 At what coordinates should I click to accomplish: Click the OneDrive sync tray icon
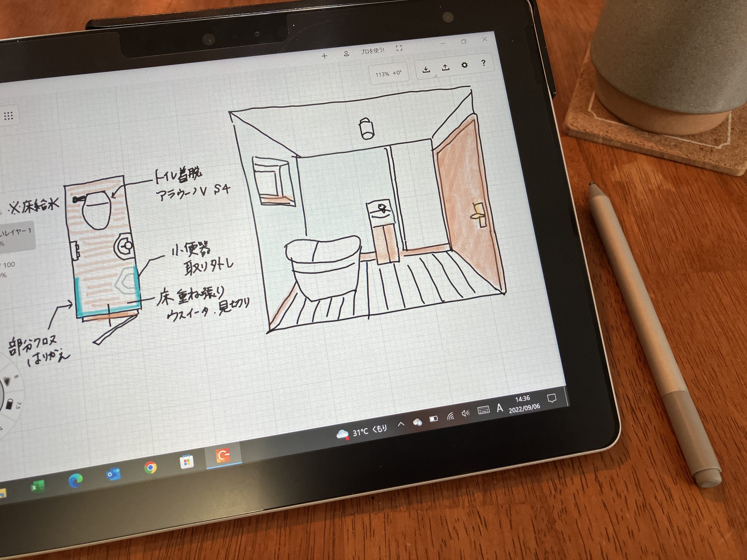coord(417,422)
